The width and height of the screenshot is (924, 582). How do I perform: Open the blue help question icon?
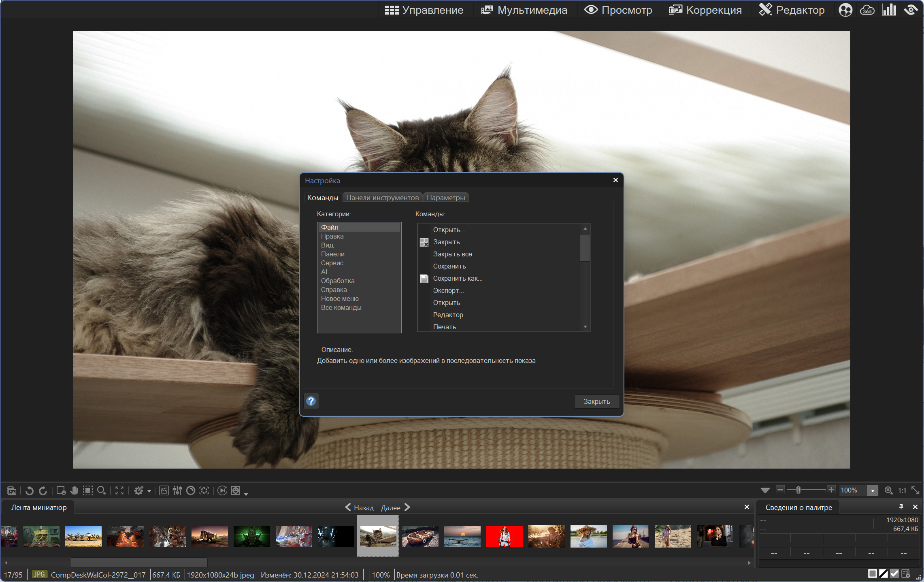coord(311,401)
